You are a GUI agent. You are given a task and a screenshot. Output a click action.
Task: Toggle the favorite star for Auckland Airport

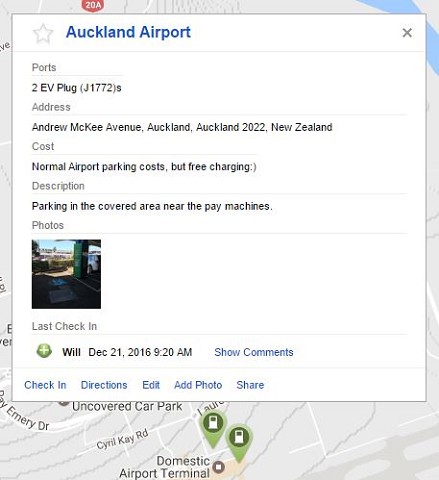tap(43, 33)
